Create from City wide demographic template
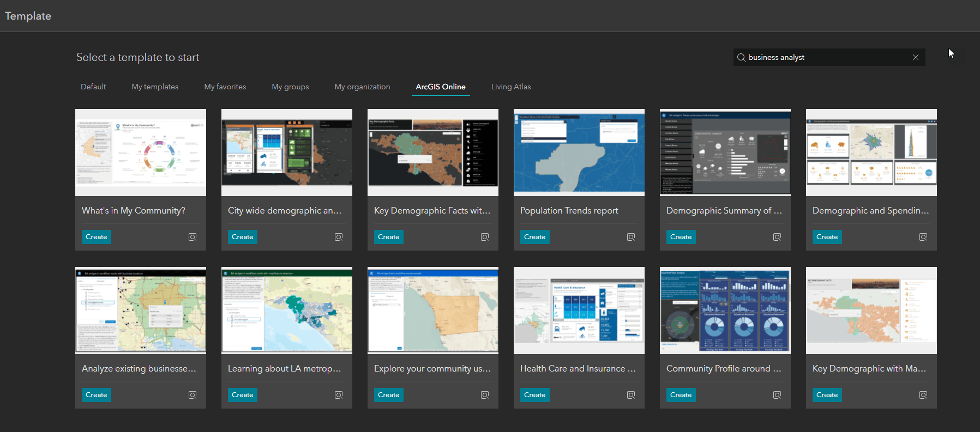The image size is (980, 432). 243,237
